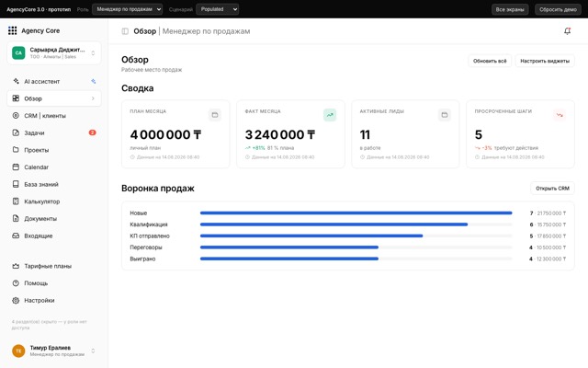Image resolution: width=588 pixels, height=368 pixels.
Task: Expand the Сарыарқа organization switcher chevron
Action: tap(93, 53)
